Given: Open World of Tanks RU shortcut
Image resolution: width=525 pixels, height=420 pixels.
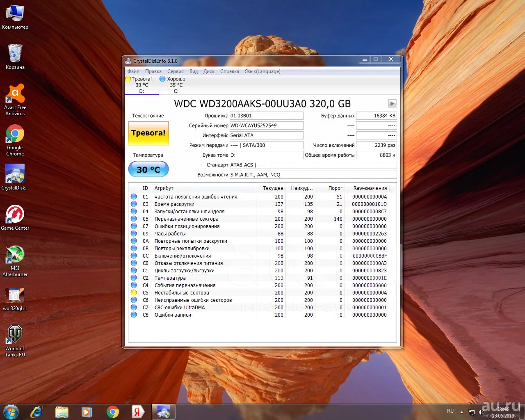Looking at the screenshot, I should (15, 340).
